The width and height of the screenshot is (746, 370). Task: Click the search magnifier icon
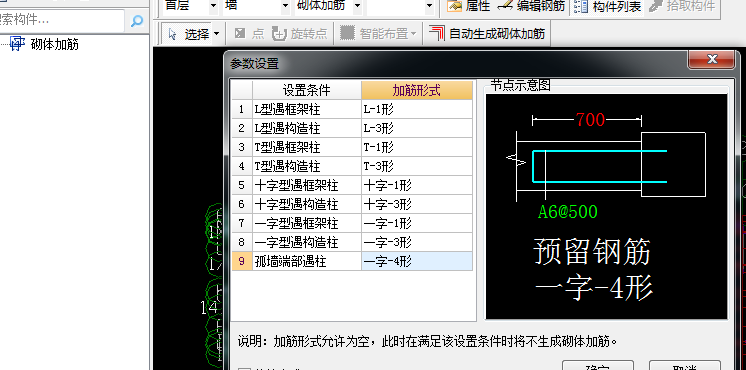click(x=137, y=21)
